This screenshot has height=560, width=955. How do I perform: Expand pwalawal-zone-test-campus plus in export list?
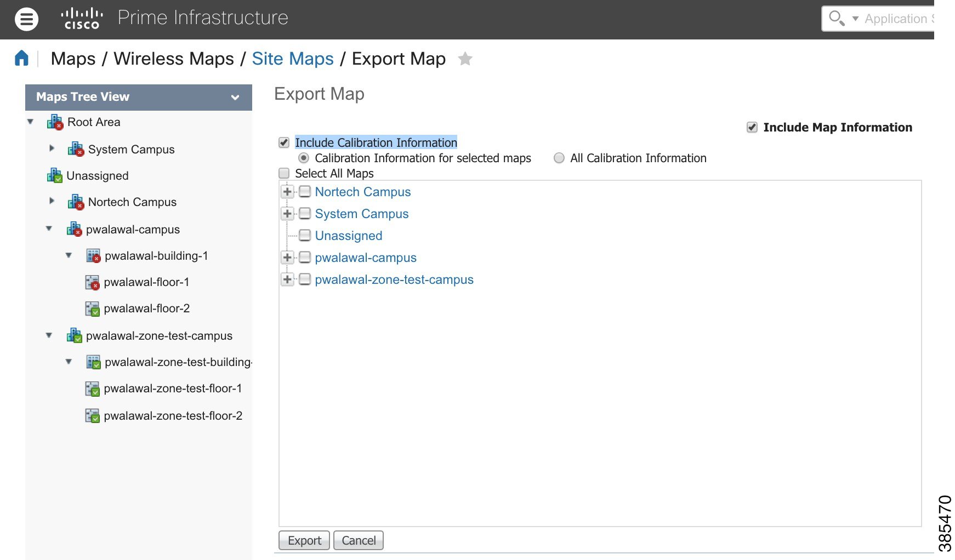pyautogui.click(x=287, y=279)
